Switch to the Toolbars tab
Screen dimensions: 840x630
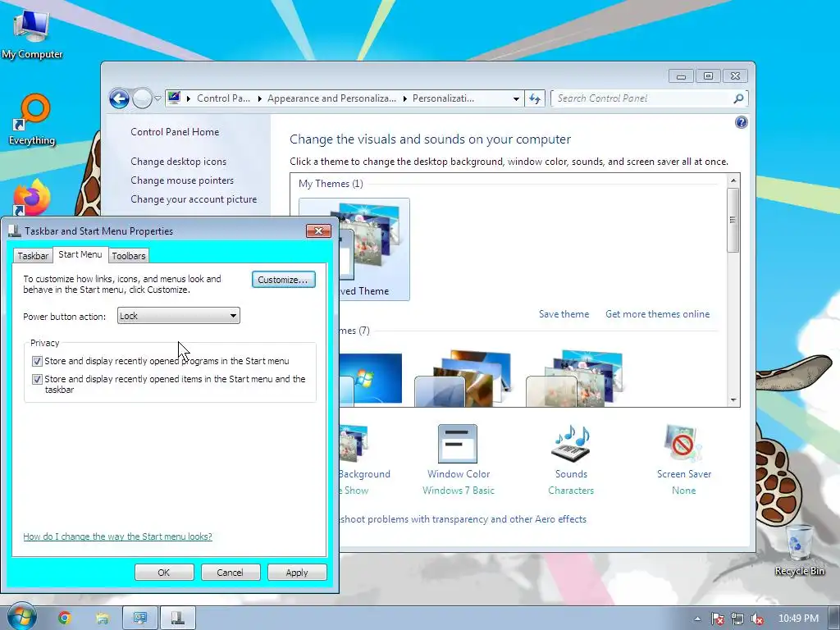pyautogui.click(x=129, y=256)
